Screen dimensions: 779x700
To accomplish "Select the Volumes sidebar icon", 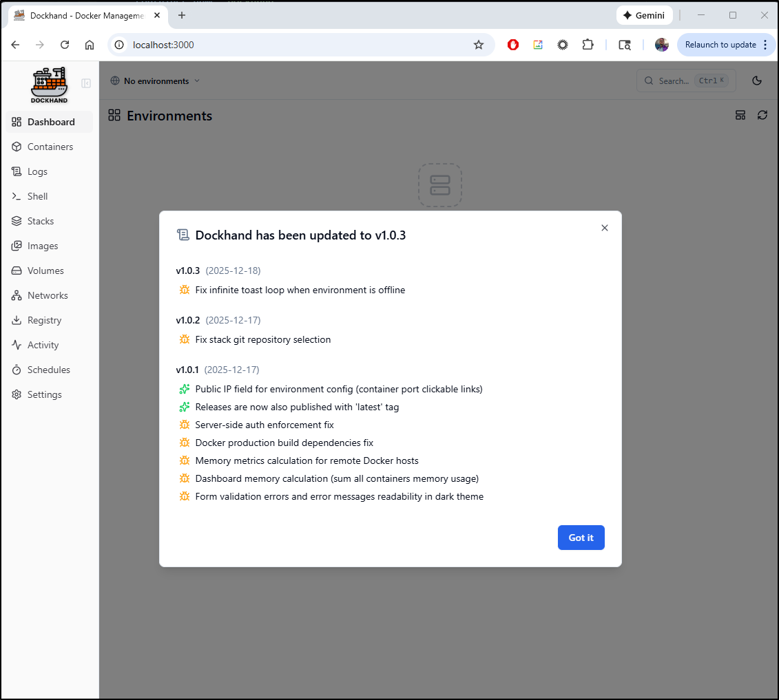I will (x=17, y=271).
